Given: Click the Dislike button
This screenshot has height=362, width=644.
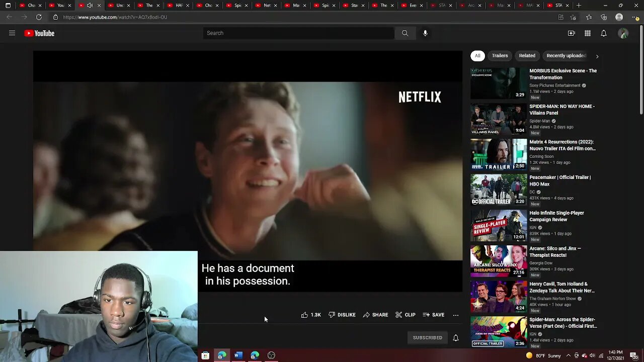Looking at the screenshot, I should 342,315.
